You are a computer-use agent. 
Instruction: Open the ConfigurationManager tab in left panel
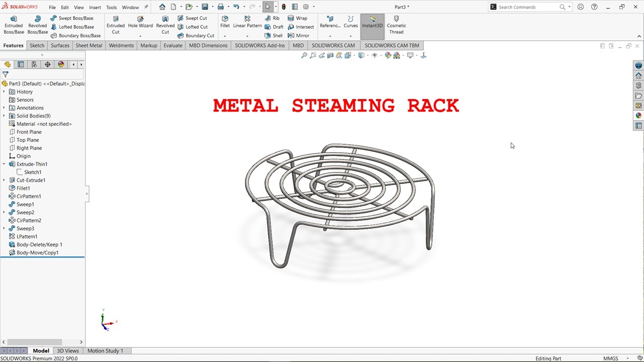coord(34,64)
